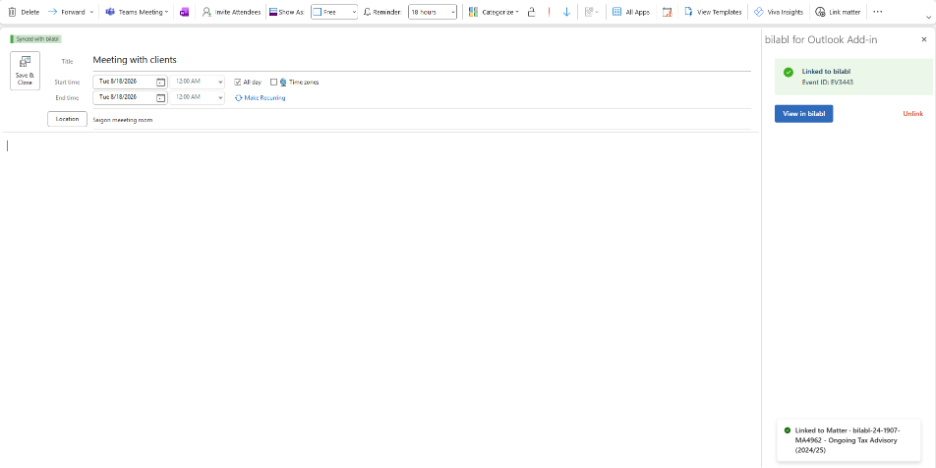Click the 'Event ID: EV3443' text
This screenshot has width=936, height=468.
point(827,82)
